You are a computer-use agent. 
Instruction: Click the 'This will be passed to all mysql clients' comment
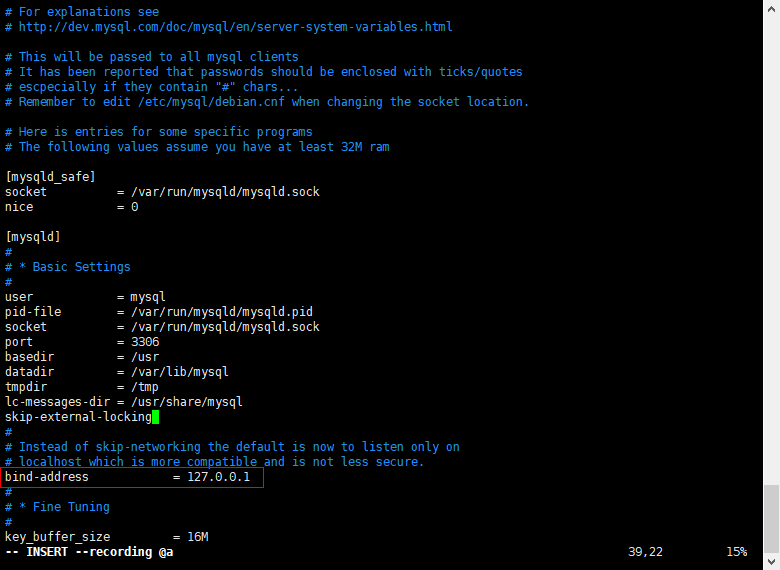coord(151,57)
